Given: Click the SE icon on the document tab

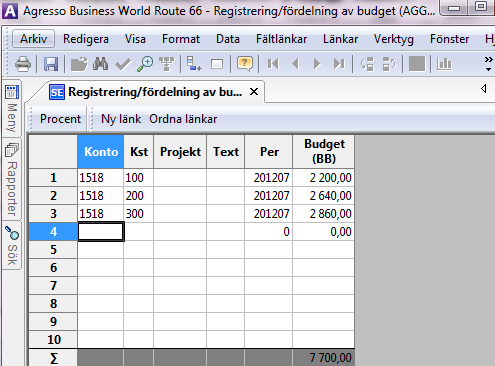Looking at the screenshot, I should click(57, 92).
